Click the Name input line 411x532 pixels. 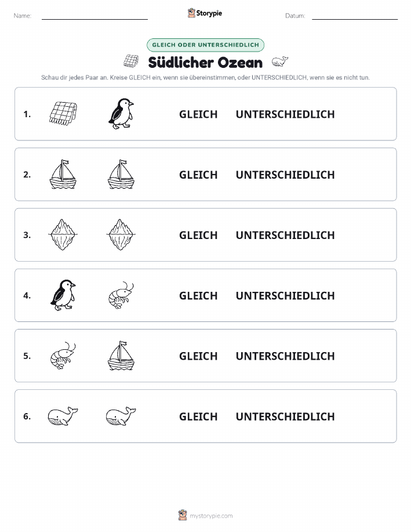[94, 16]
